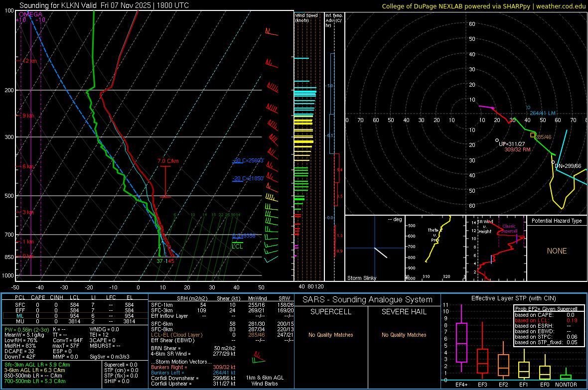Viewport: 588px width, 390px height.
Task: Click the 'SARS - Sounding Analogue System' heading
Action: click(368, 300)
